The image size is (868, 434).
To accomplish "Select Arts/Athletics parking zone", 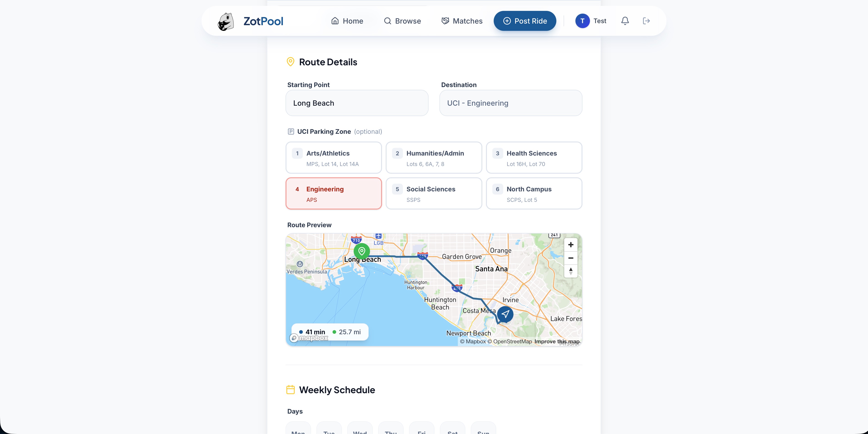I will click(x=334, y=158).
